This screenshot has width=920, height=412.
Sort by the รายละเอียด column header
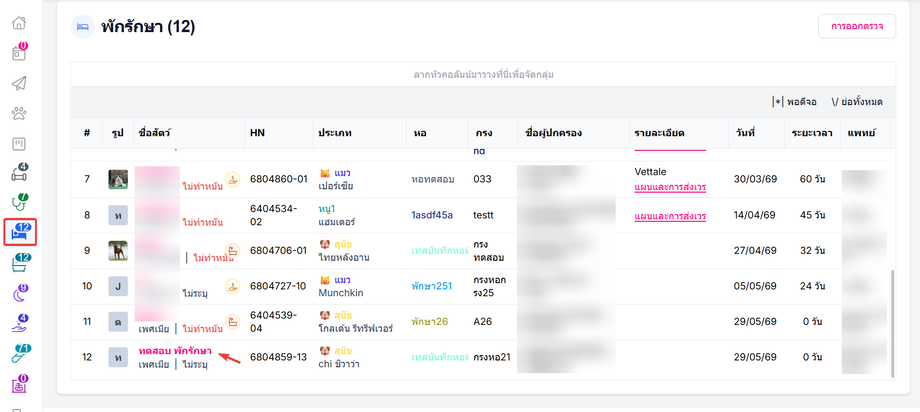point(679,133)
